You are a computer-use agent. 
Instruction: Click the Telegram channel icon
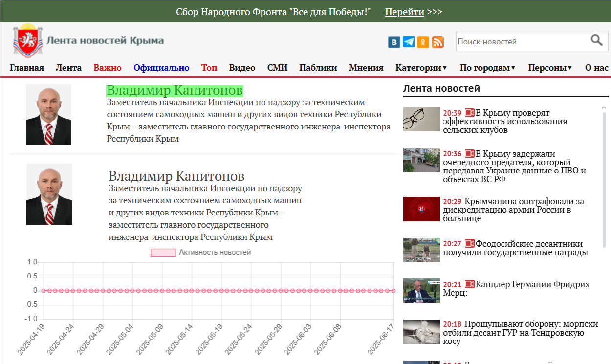click(409, 42)
